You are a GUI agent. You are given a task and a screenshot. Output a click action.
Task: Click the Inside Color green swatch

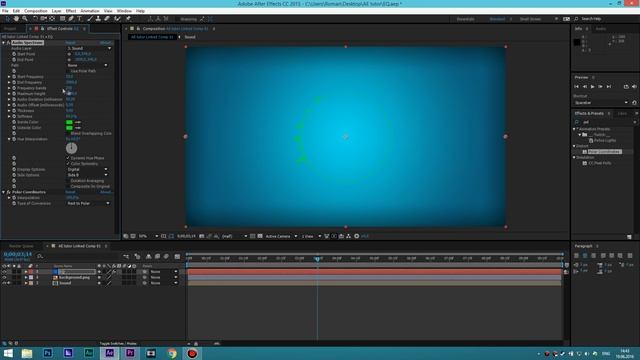click(x=69, y=122)
